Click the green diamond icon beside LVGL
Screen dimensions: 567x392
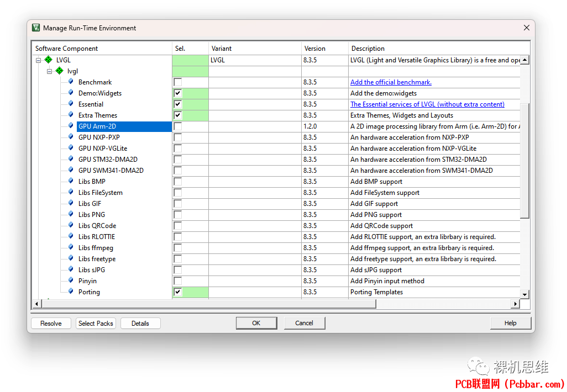click(49, 60)
